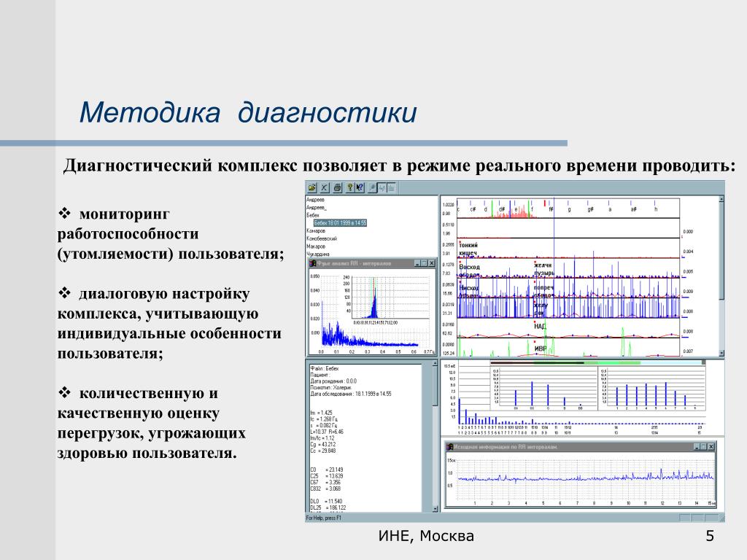Screen dimensions: 747x560
Task: Click the 'НАД' channel label
Action: pyautogui.click(x=540, y=326)
